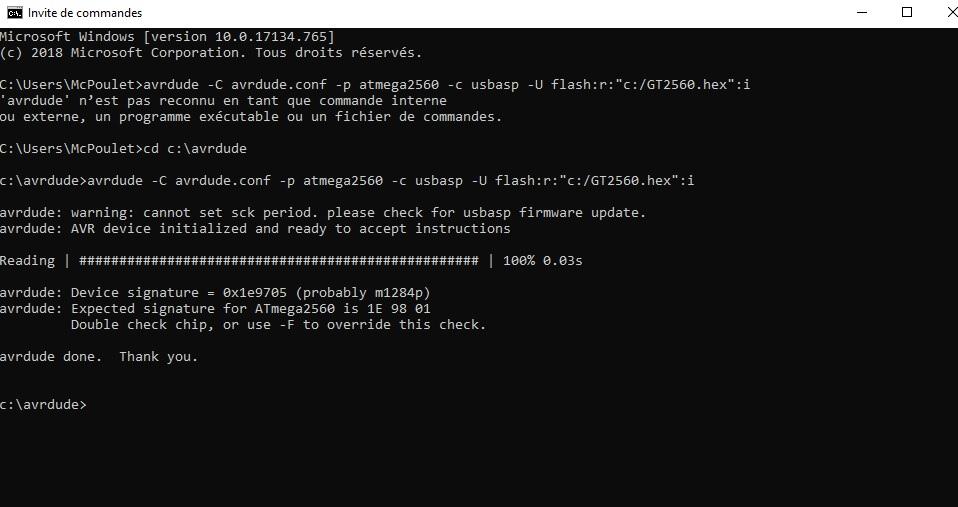This screenshot has height=507, width=958.
Task: Click the first avrdude command at C:\Users\McPoulet
Action: coord(446,85)
